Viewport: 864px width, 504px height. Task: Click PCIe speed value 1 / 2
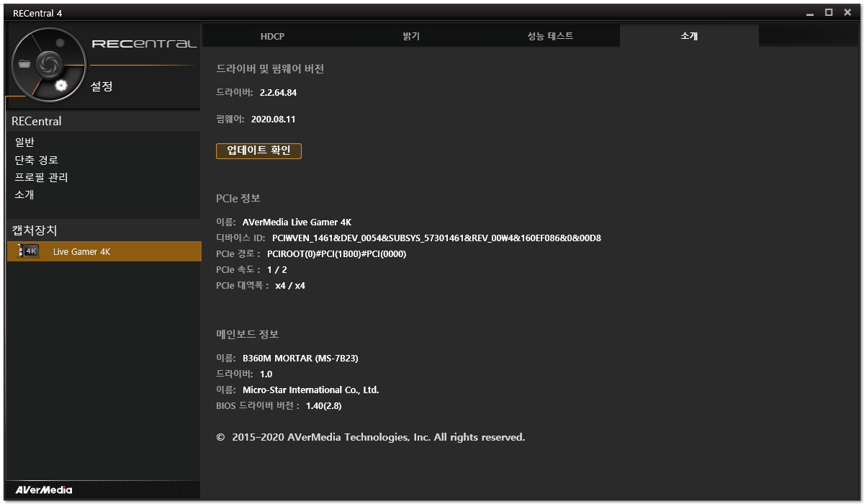276,270
